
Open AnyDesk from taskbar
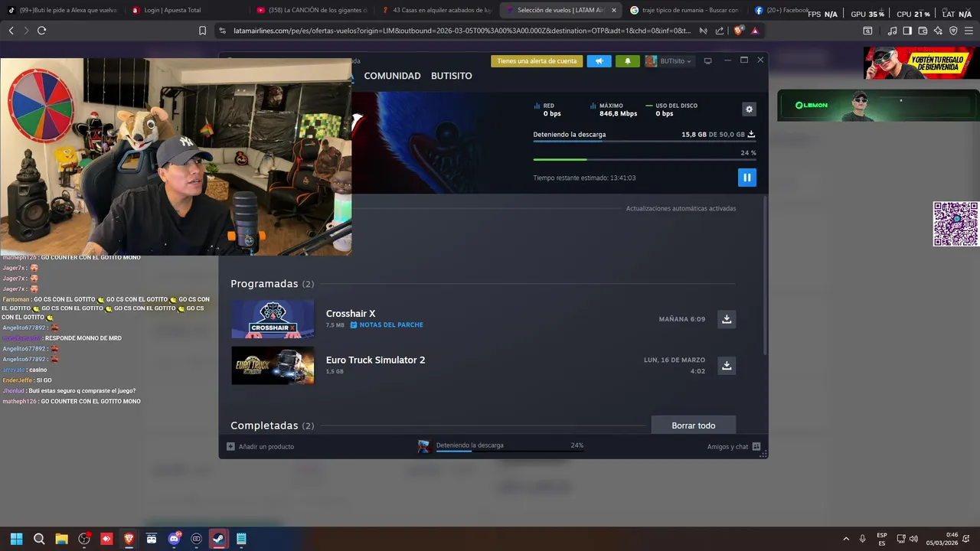point(106,539)
